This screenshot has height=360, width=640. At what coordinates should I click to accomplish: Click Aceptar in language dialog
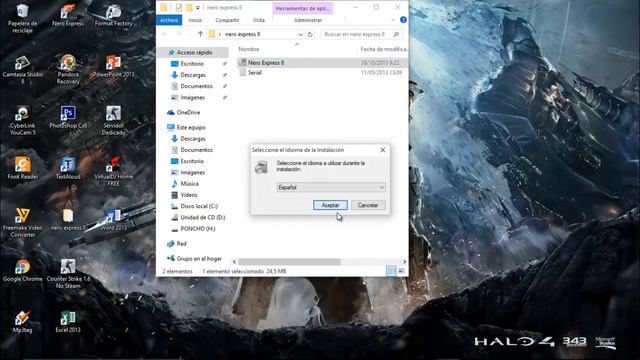click(330, 205)
